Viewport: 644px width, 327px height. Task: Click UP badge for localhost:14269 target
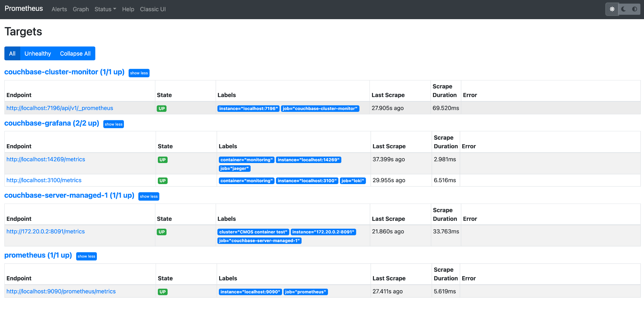(x=163, y=160)
